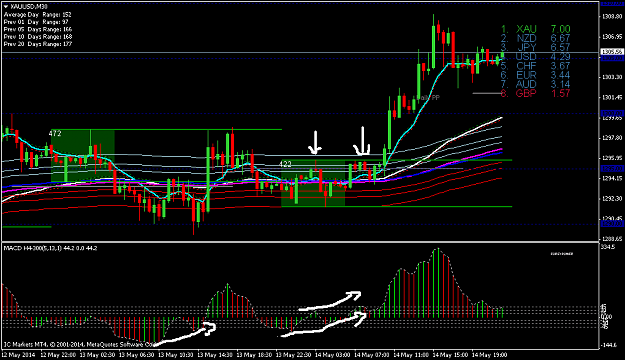Select the Prev 10 Days Range: 168 line
This screenshot has height=360, width=625.
click(38, 37)
